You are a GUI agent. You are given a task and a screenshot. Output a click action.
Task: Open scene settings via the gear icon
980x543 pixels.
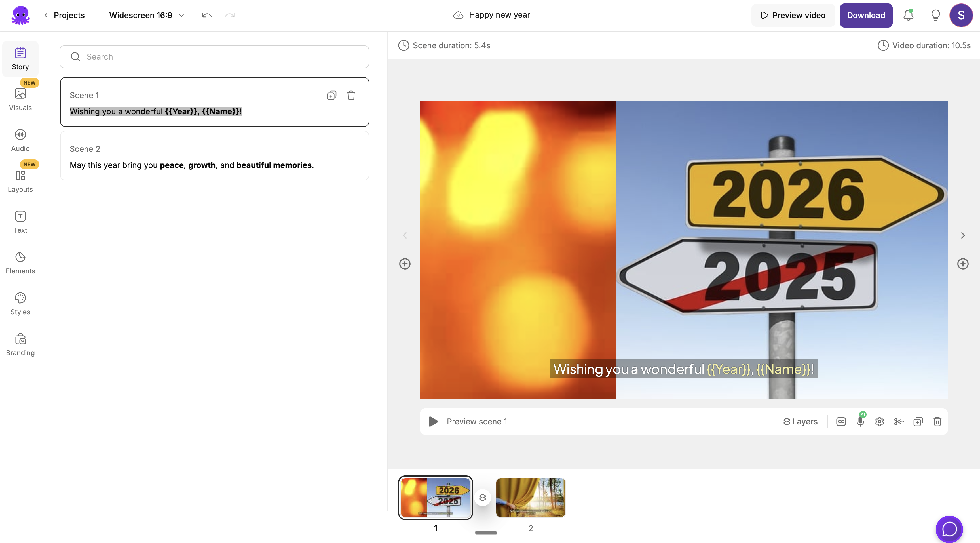(x=880, y=421)
